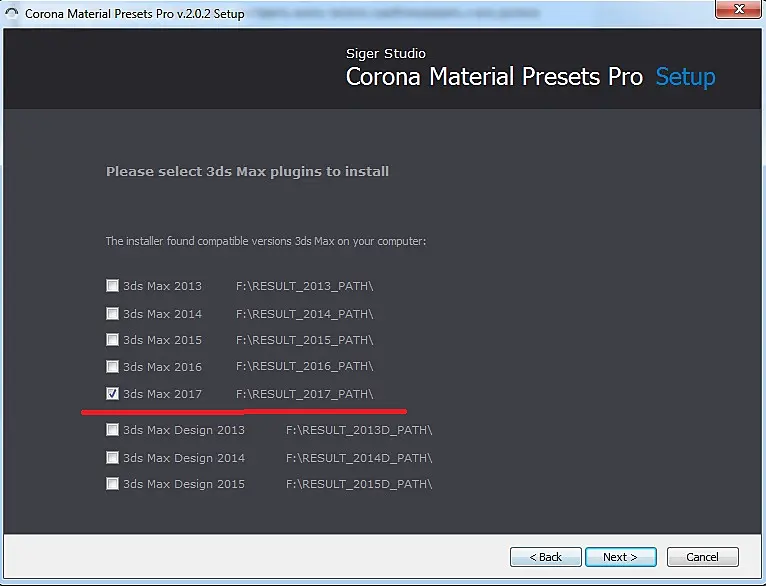
Task: Enable the 3ds Max 2014 checkbox
Action: [112, 314]
